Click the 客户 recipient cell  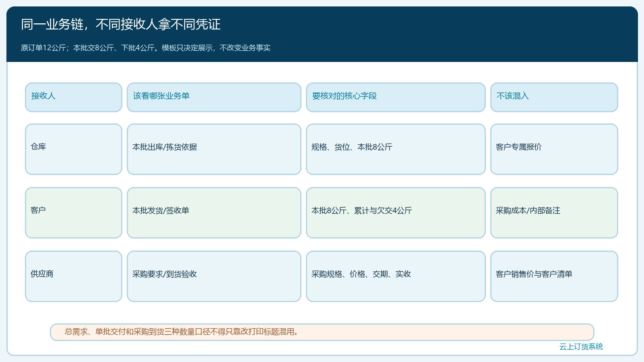[74, 213]
